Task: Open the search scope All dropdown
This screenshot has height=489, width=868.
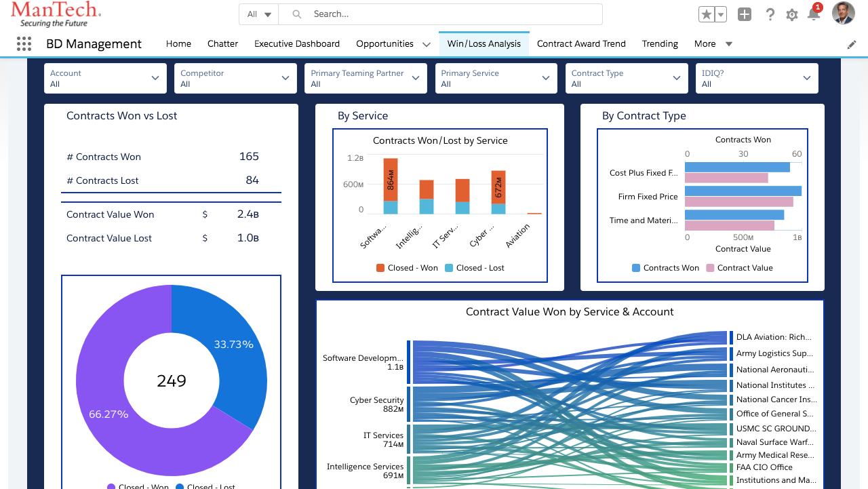Action: (260, 14)
